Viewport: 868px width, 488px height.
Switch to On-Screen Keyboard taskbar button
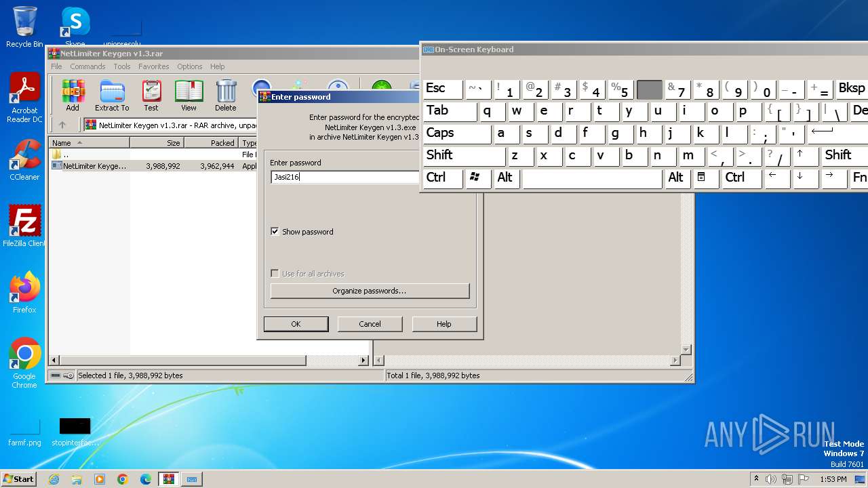192,479
